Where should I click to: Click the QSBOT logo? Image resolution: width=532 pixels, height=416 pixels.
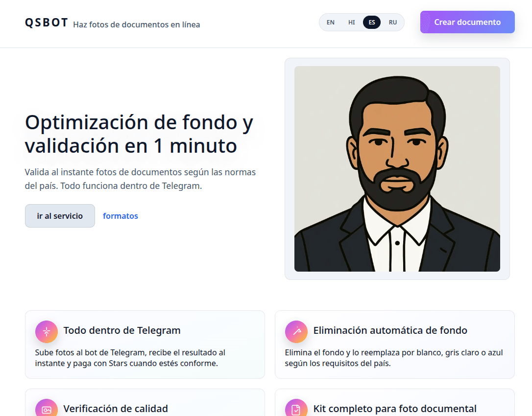pos(47,23)
